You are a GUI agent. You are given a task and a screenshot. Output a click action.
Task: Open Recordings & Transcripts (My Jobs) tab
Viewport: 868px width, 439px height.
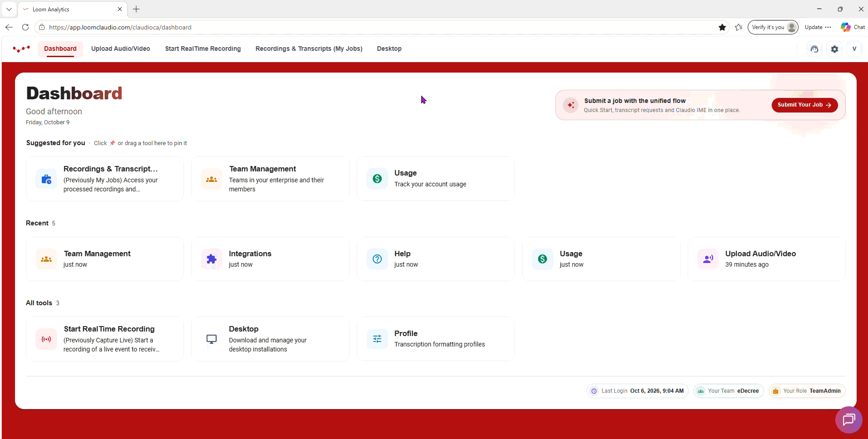309,49
